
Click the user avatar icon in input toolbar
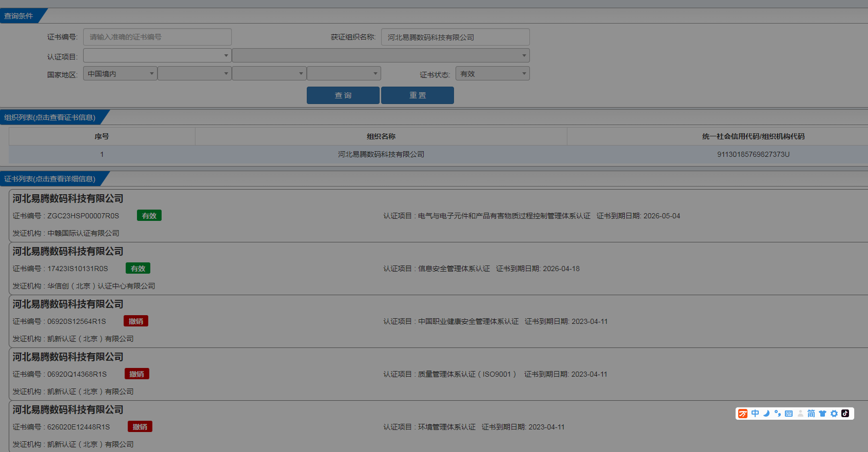coord(800,414)
